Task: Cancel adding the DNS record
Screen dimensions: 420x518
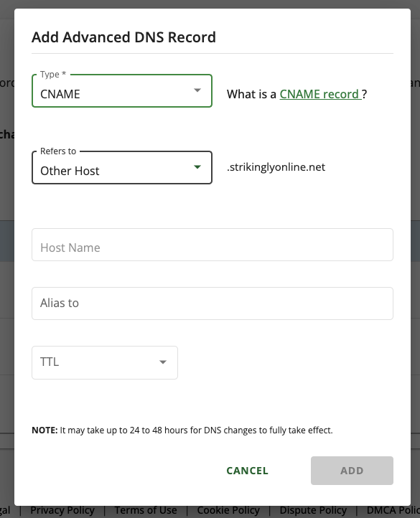Action: (248, 471)
